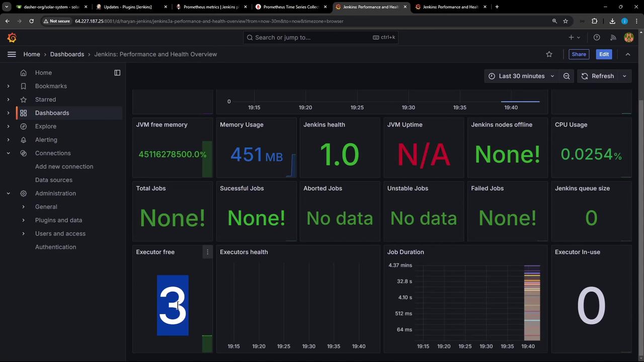
Task: Open the auto-refresh interval dropdown arrow
Action: 624,76
